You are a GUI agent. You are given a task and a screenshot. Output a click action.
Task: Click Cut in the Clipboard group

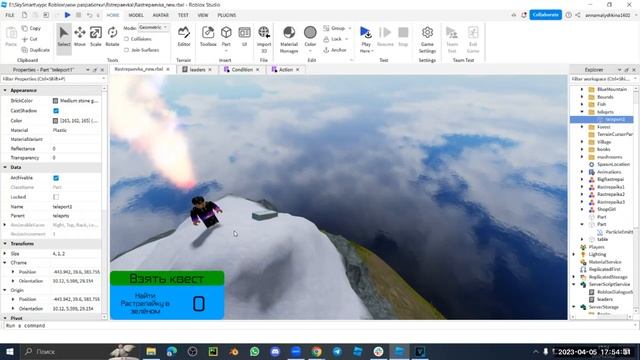click(x=30, y=39)
